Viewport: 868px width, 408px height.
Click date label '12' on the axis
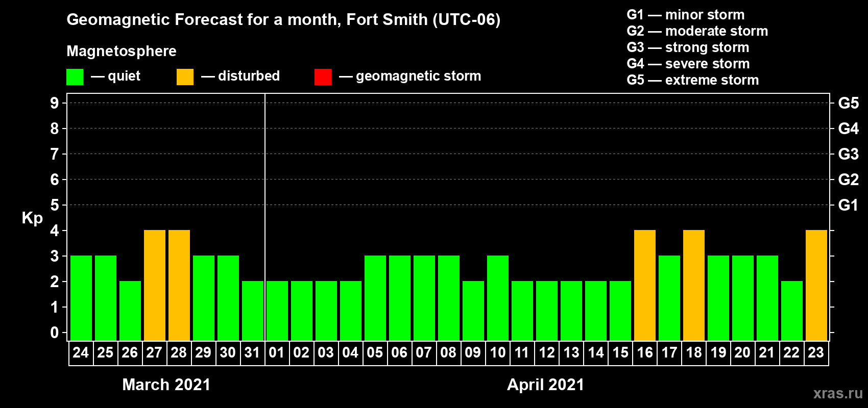point(547,353)
